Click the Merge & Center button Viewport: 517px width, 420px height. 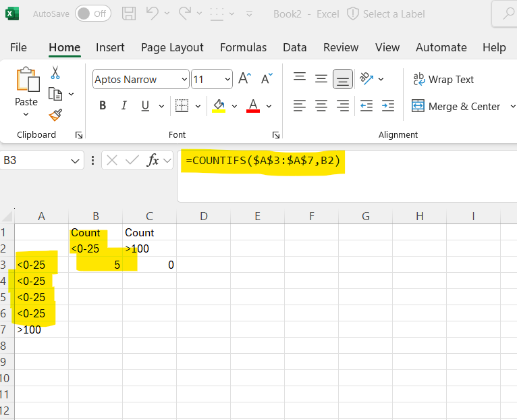[x=456, y=106]
